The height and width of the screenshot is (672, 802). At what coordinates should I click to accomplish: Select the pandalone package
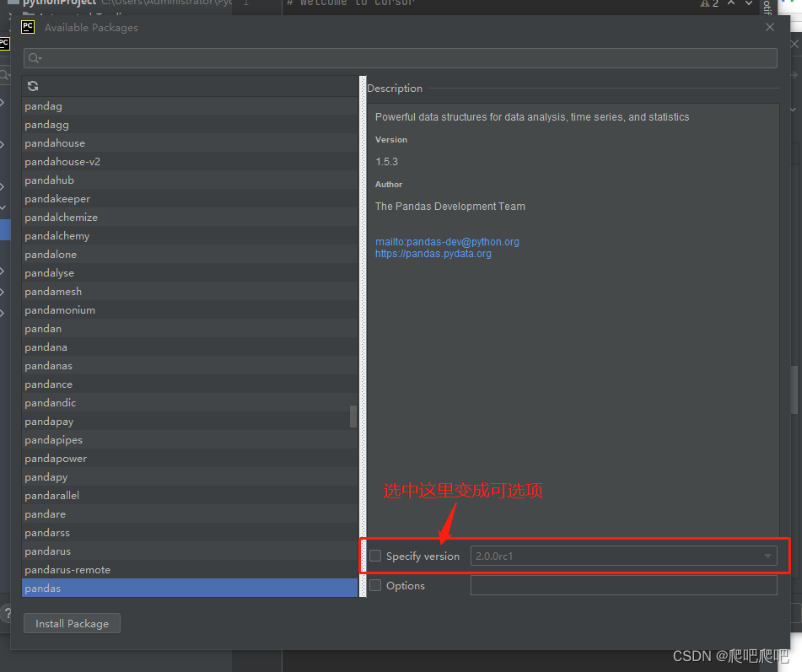click(190, 254)
